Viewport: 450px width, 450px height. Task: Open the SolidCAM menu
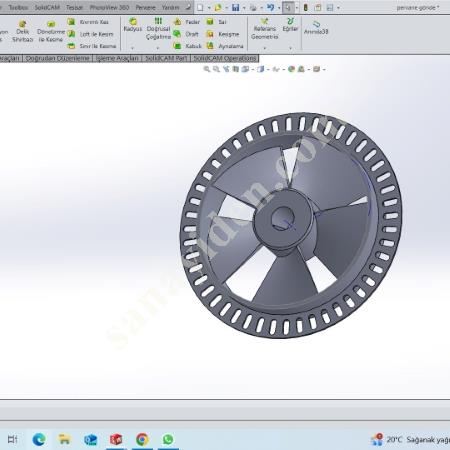point(47,7)
